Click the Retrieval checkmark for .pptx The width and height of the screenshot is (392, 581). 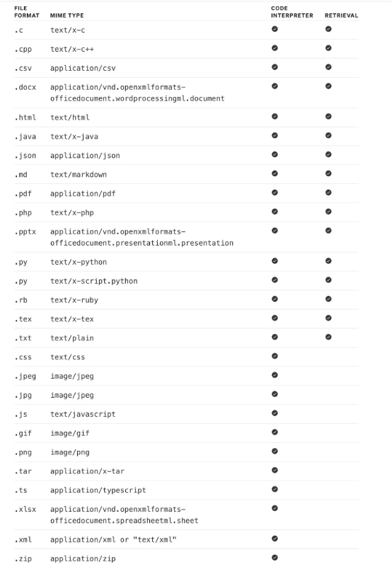[328, 231]
